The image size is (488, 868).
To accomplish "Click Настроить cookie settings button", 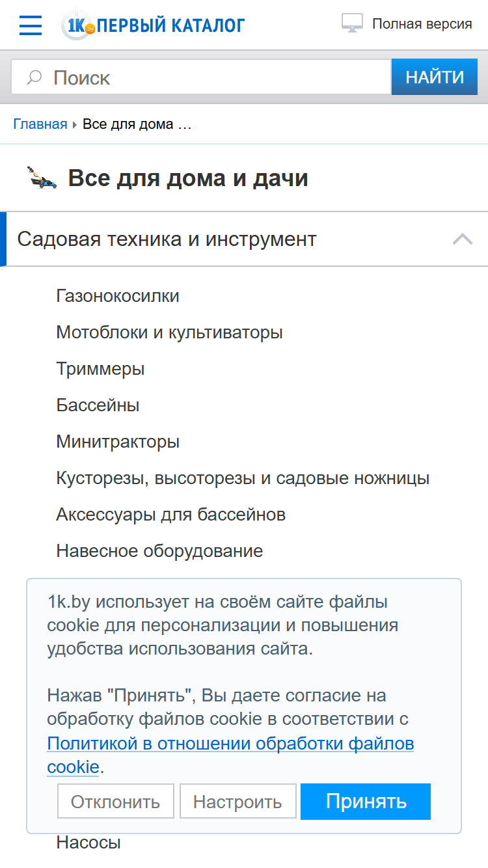I will click(x=237, y=801).
